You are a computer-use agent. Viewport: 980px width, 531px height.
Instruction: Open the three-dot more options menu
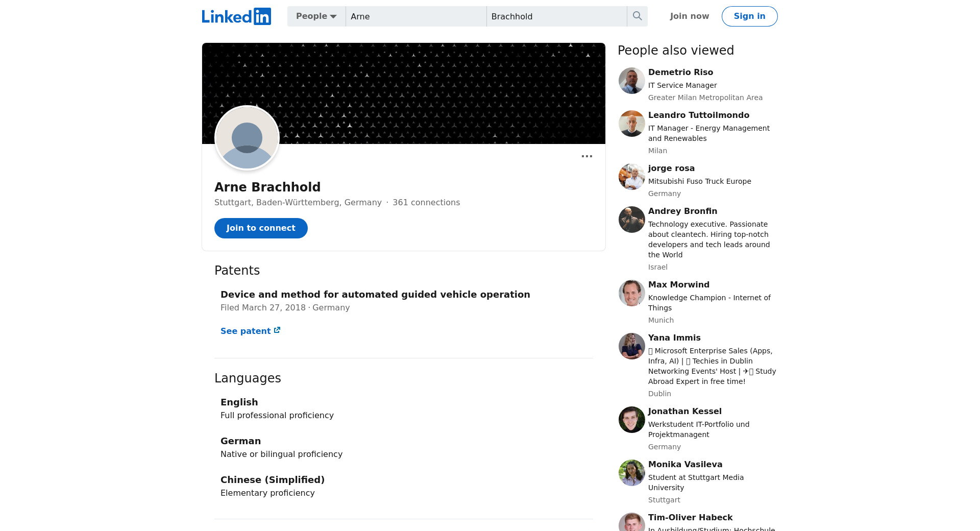pyautogui.click(x=586, y=156)
